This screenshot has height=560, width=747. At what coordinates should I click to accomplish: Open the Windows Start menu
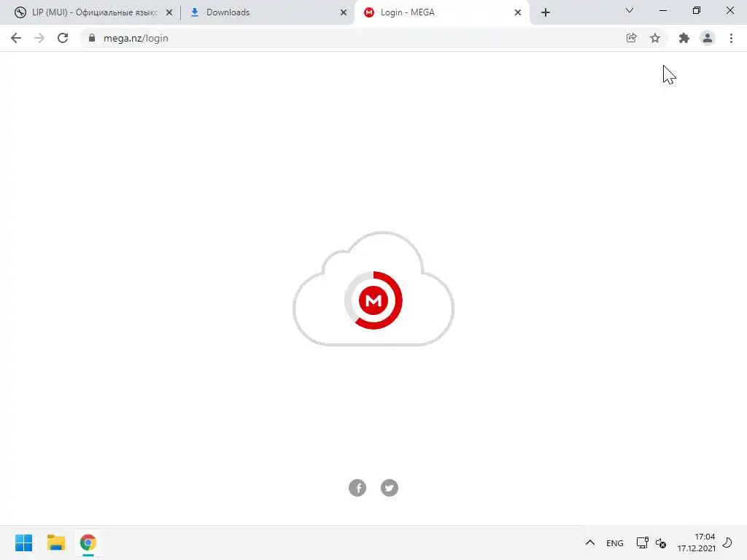(x=24, y=542)
